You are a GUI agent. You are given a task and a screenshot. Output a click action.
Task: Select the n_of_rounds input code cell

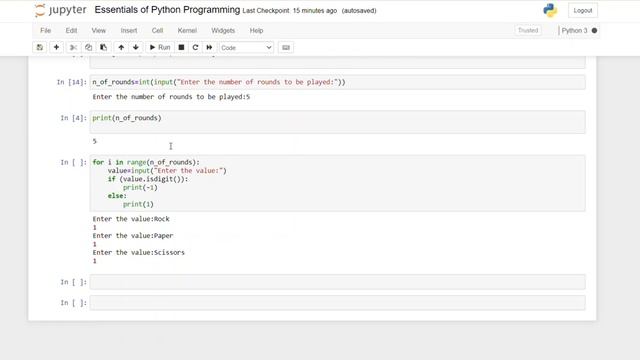[x=338, y=82]
